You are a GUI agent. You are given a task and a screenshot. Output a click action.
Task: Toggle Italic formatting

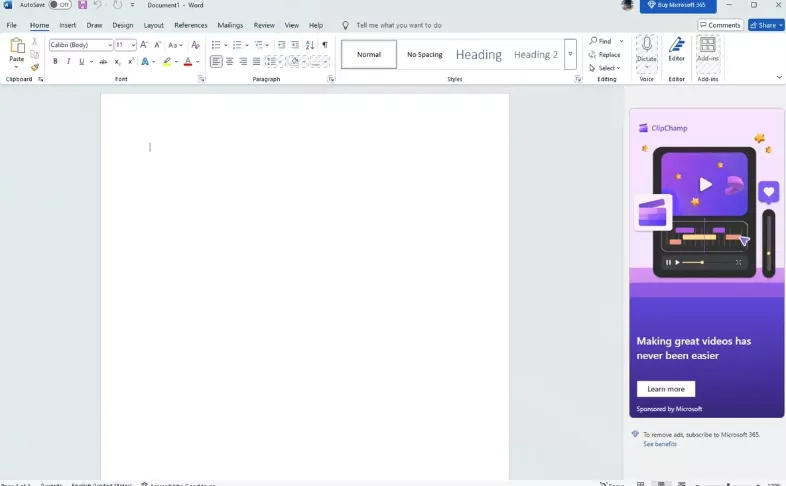tap(68, 62)
